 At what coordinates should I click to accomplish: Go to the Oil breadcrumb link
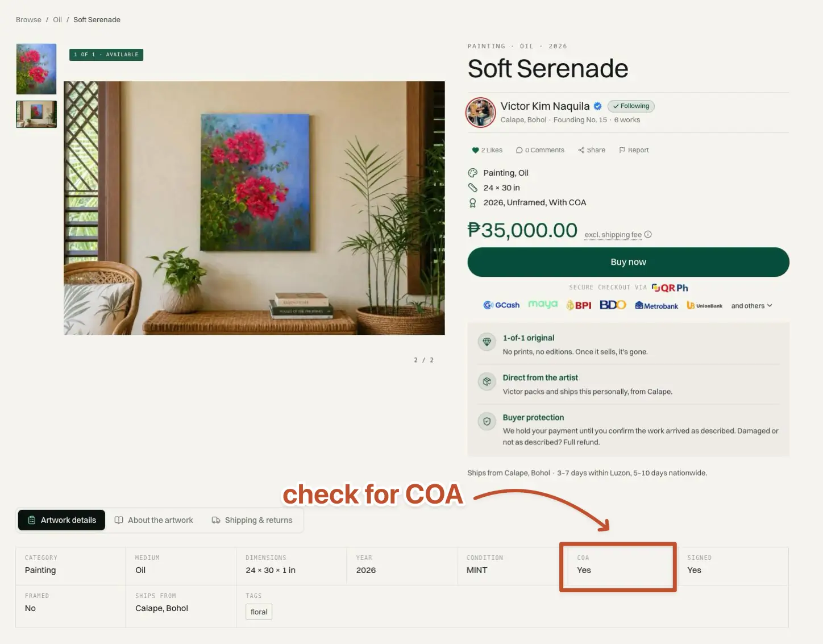(x=57, y=20)
